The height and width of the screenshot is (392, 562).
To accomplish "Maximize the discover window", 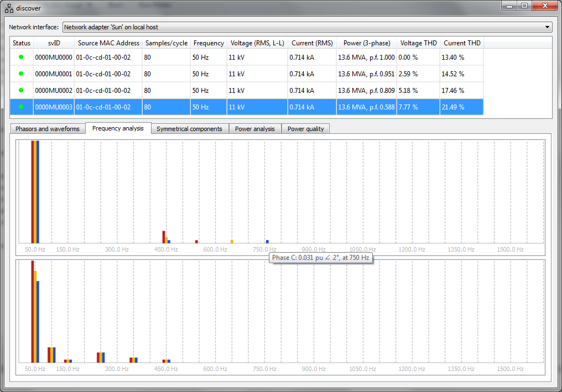I will click(524, 6).
